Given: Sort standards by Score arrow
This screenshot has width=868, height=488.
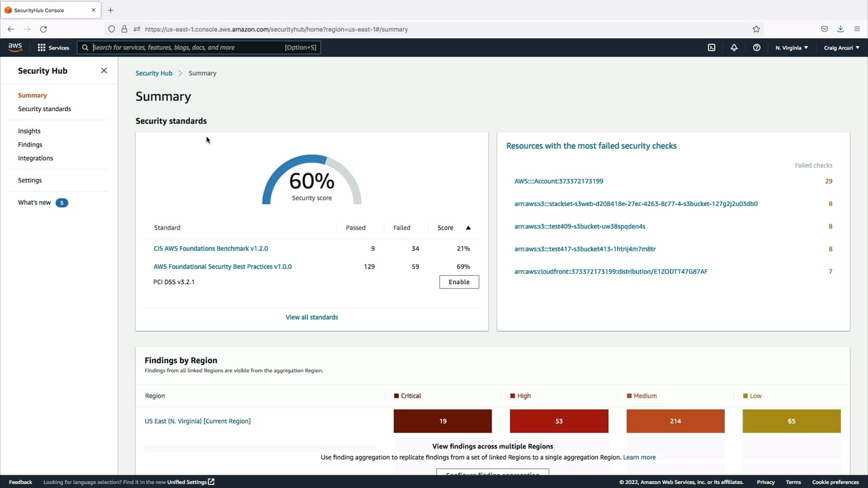Looking at the screenshot, I should pyautogui.click(x=468, y=228).
